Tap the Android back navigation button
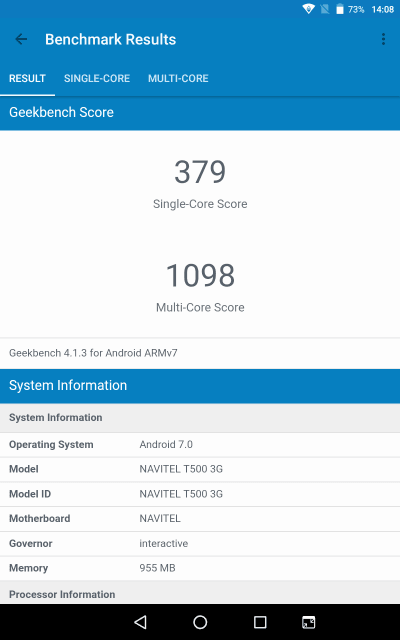The image size is (400, 640). click(x=140, y=622)
